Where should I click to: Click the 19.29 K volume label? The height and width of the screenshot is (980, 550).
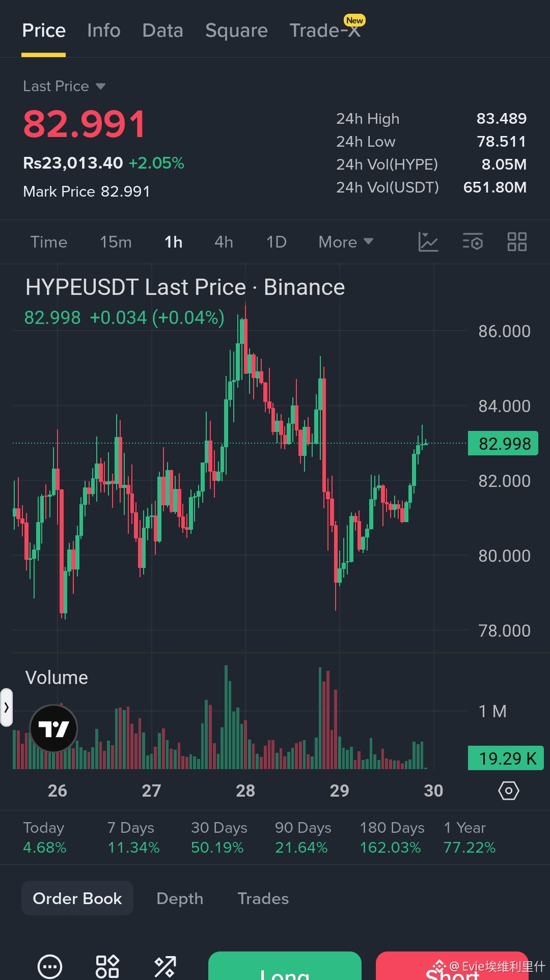(506, 758)
